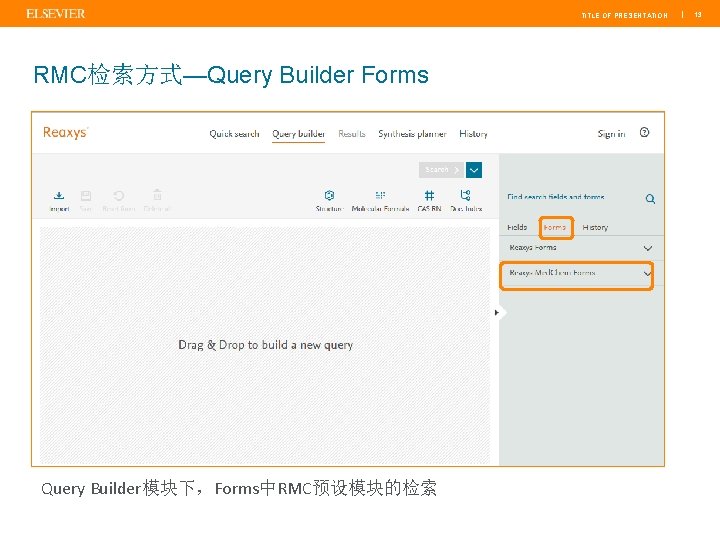Open the top navigation History tab
The image size is (720, 540).
473,134
